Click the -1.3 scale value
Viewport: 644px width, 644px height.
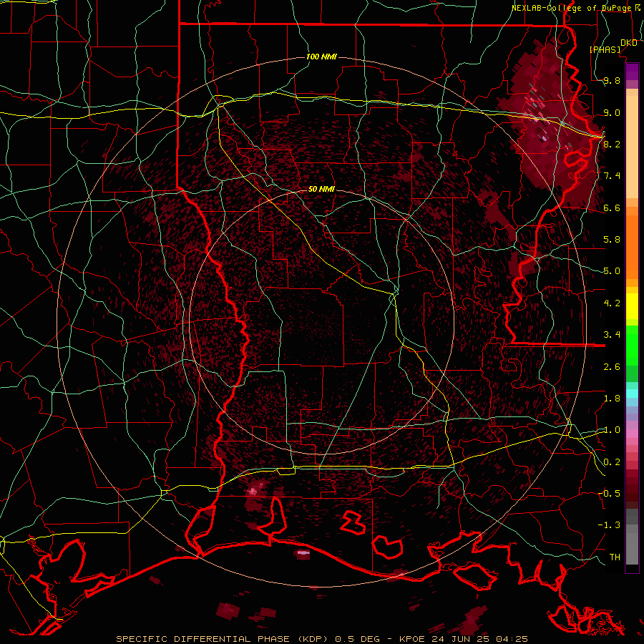[x=609, y=525]
